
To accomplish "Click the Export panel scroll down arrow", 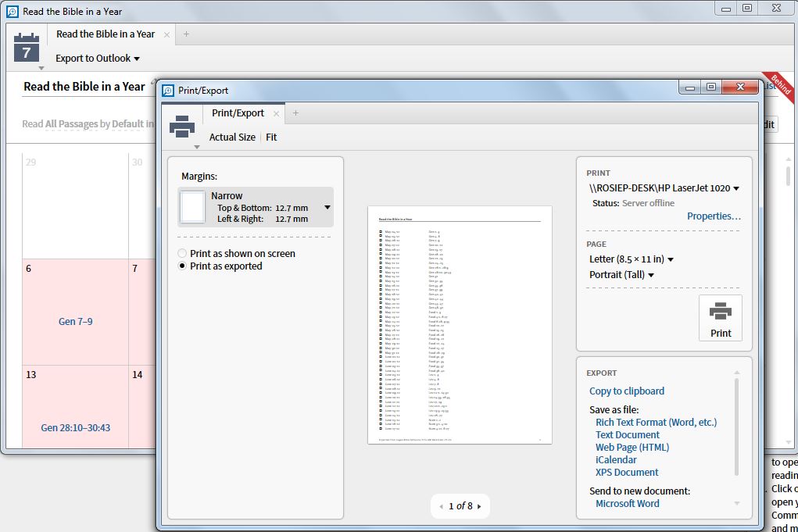I will (737, 504).
